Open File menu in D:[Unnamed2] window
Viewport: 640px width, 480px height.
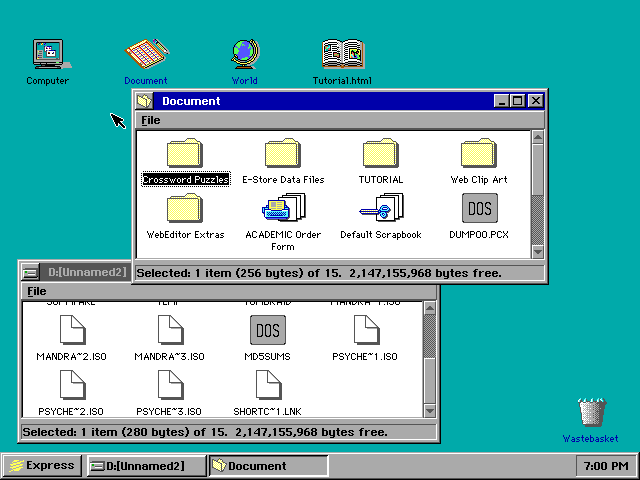(36, 291)
